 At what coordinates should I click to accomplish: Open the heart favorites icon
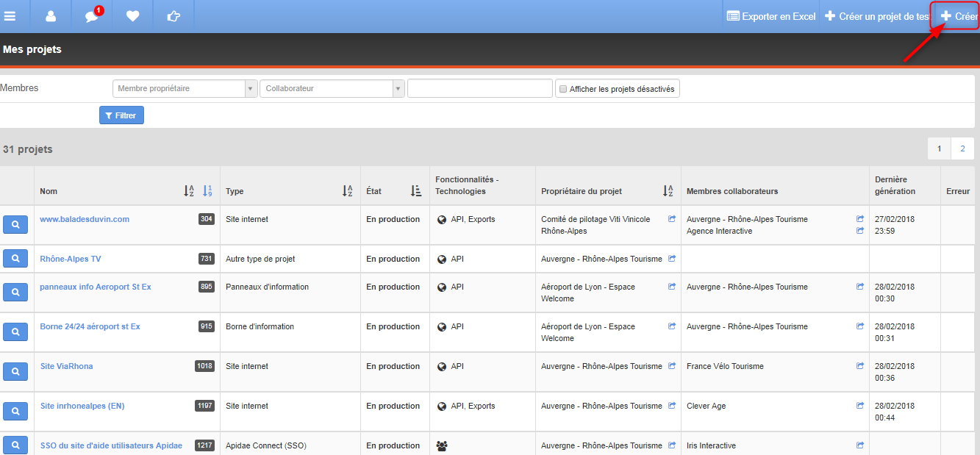click(132, 16)
